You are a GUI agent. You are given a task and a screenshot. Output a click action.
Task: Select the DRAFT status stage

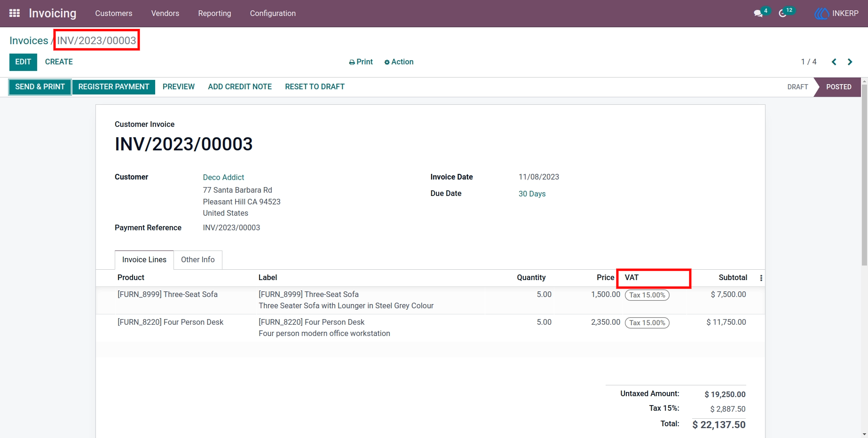click(x=797, y=87)
